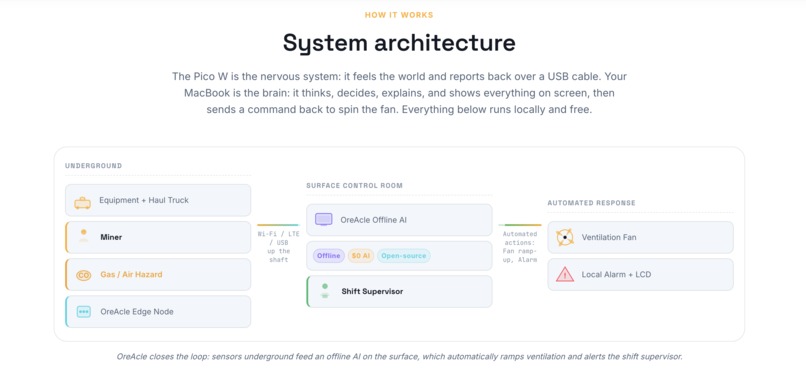Image resolution: width=806 pixels, height=383 pixels.
Task: Select the orange $0 AI badge
Action: pos(361,256)
